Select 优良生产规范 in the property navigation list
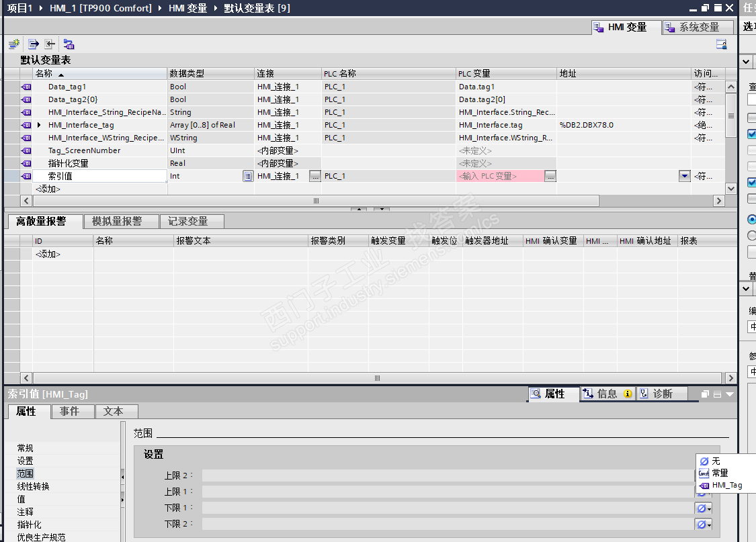The width and height of the screenshot is (756, 542). pos(42,537)
